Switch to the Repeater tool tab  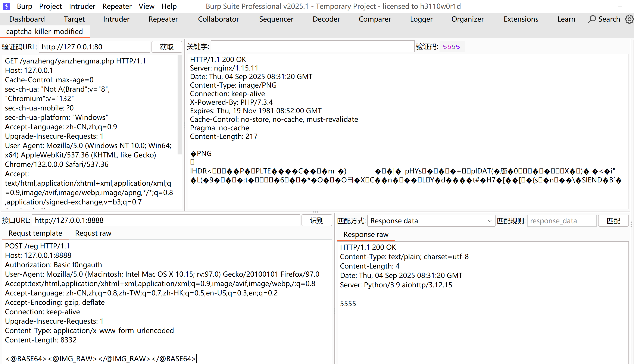pos(163,19)
